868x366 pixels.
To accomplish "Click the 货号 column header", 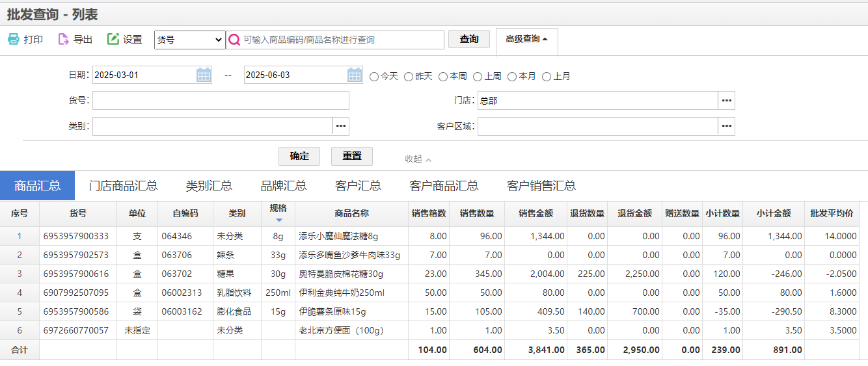I will [x=78, y=213].
